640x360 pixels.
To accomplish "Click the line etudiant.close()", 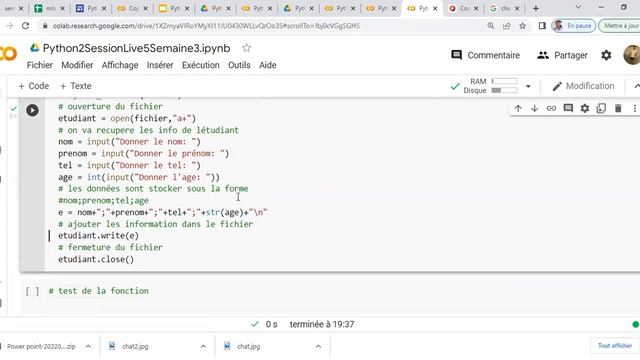I will [x=96, y=259].
